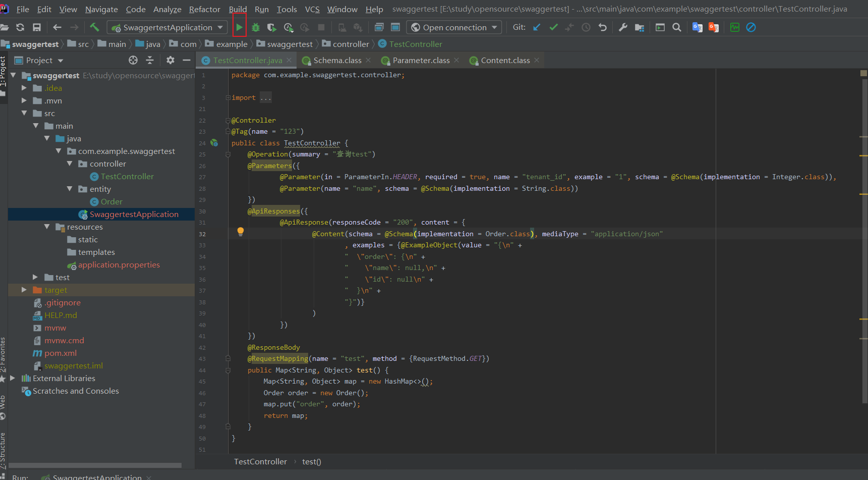
Task: Toggle the Web side tool window
Action: 4,407
